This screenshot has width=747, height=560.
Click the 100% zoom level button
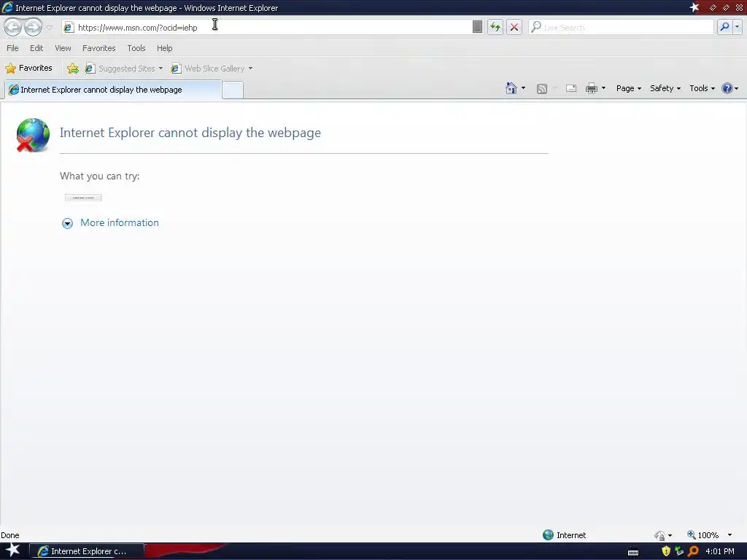click(703, 535)
